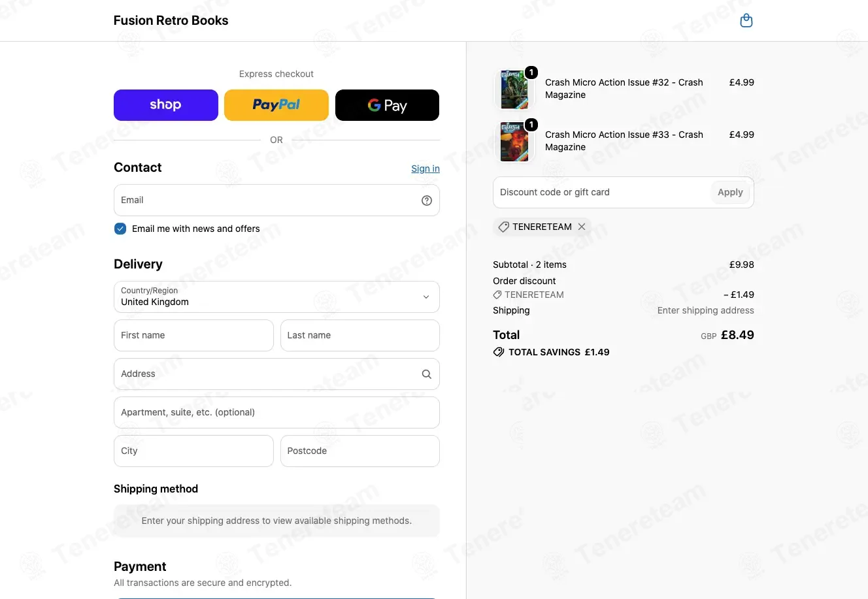Click the First name field
The height and width of the screenshot is (599, 868).
coord(193,336)
